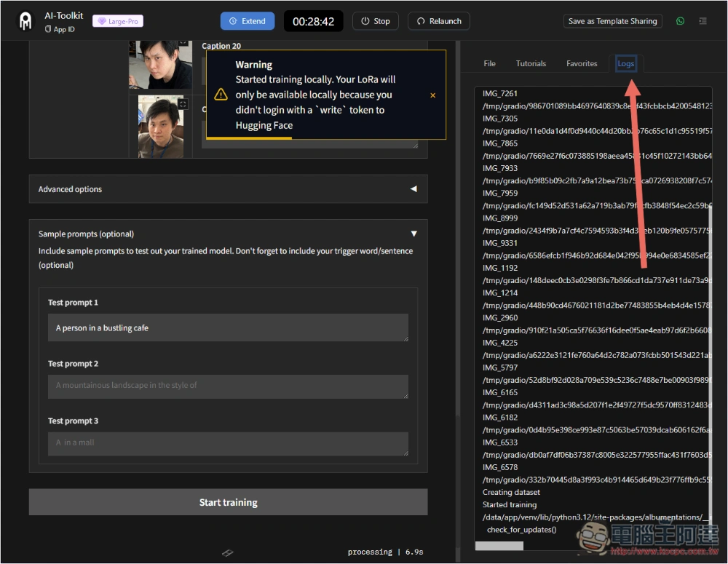Open the top-right menu list icon

(703, 21)
